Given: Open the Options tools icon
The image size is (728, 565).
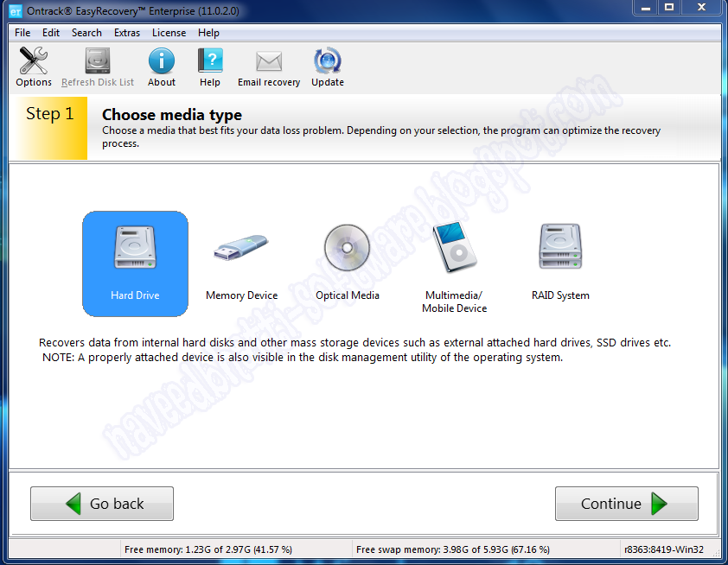Looking at the screenshot, I should coord(34,60).
